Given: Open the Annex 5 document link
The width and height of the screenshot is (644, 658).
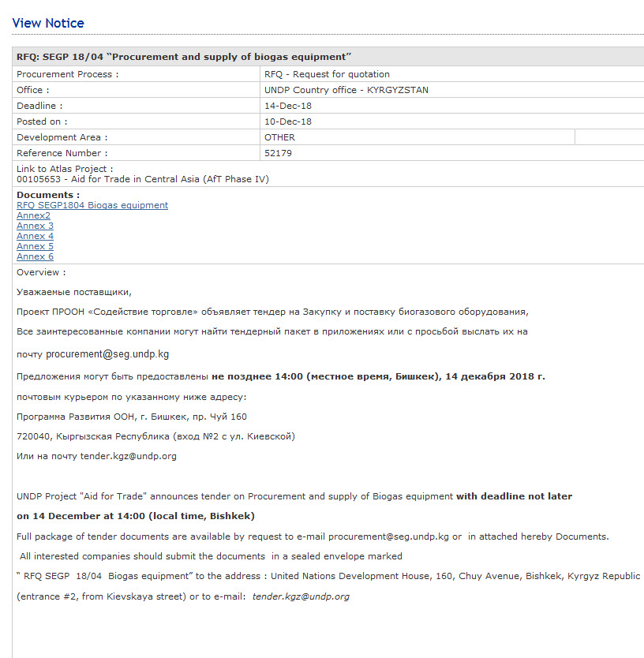Looking at the screenshot, I should tap(35, 246).
